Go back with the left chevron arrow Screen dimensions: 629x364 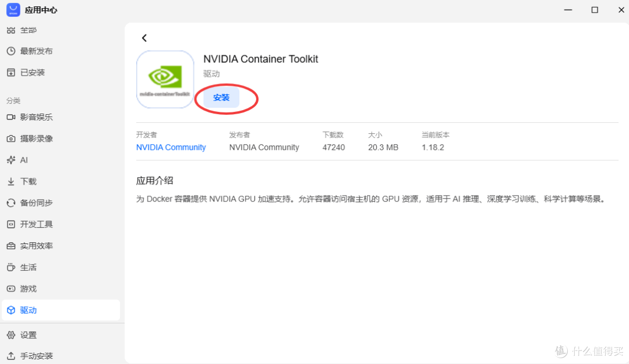(144, 38)
